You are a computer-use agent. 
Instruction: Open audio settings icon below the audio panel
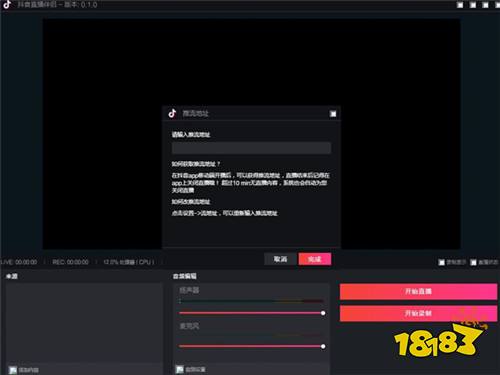pyautogui.click(x=180, y=369)
